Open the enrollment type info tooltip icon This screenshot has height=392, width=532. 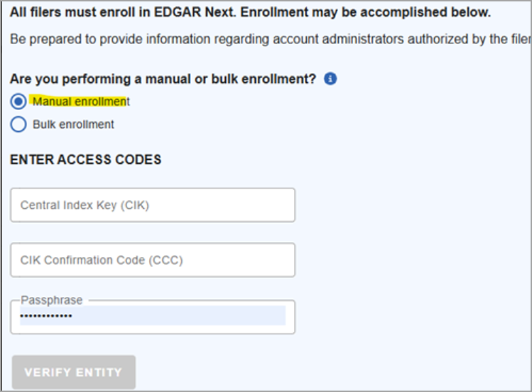[330, 79]
